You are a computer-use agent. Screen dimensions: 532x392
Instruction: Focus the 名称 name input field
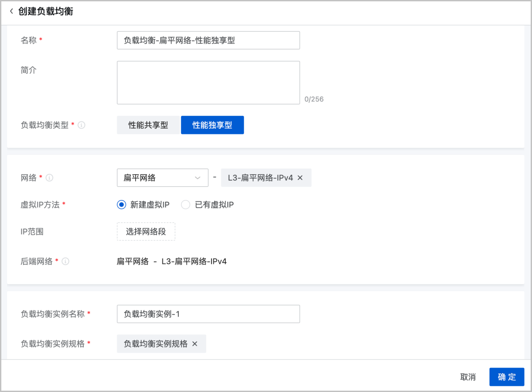(208, 40)
